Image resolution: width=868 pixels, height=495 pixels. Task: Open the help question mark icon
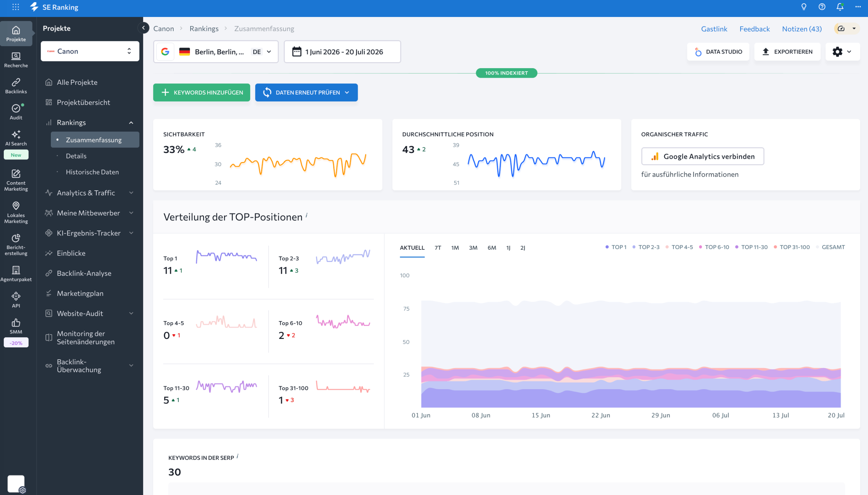point(822,7)
